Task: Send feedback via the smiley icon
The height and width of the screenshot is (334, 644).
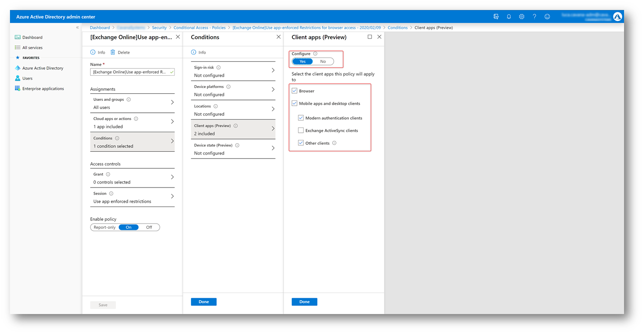Action: (548, 16)
